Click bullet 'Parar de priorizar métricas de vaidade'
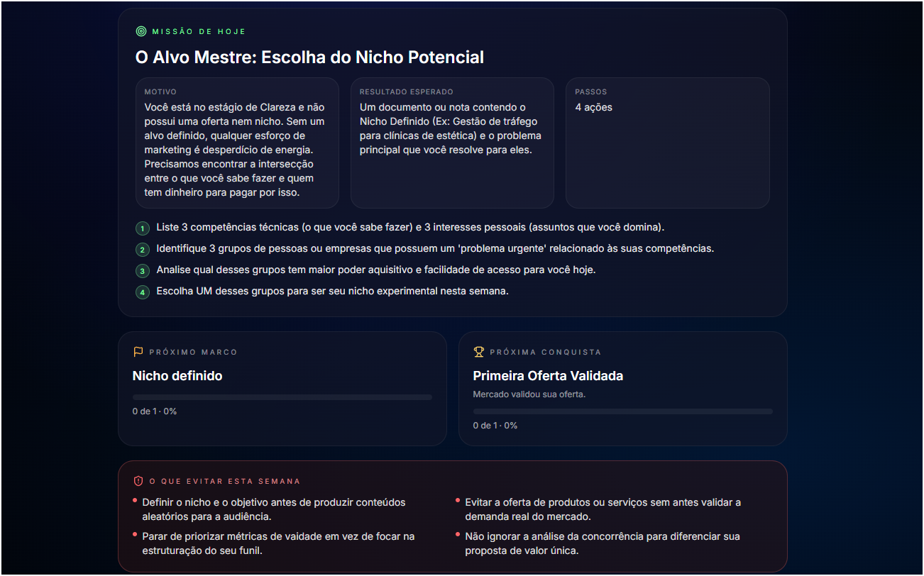Image resolution: width=924 pixels, height=576 pixels. 278,543
